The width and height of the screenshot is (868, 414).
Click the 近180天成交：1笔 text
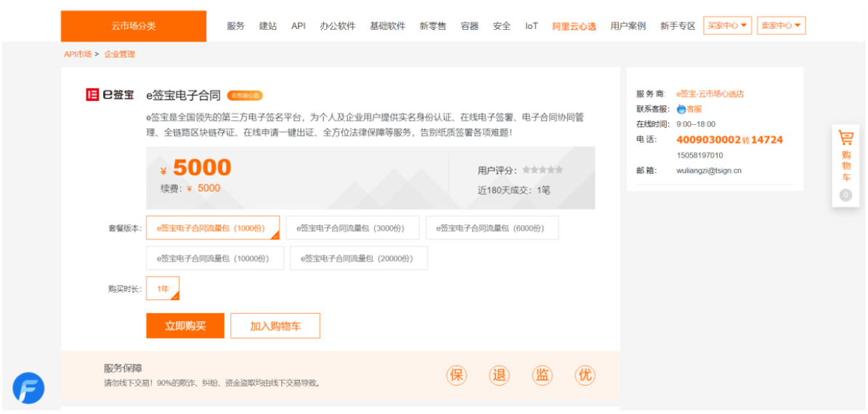[x=514, y=190]
